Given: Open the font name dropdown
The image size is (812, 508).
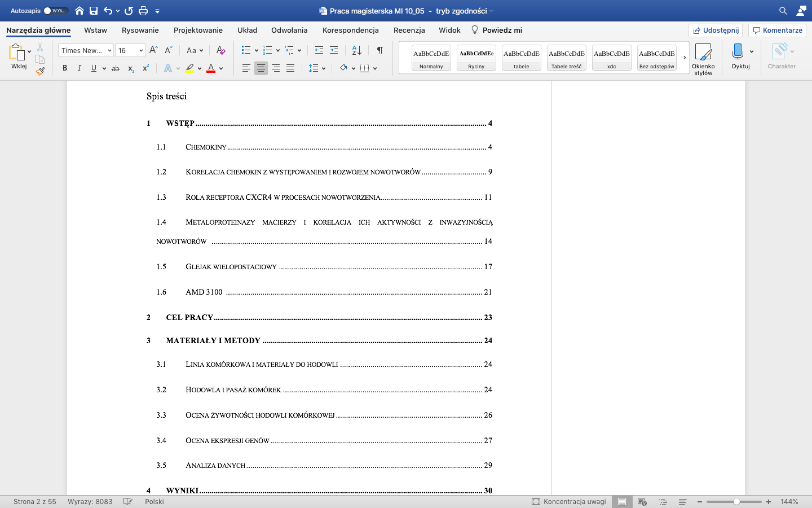Looking at the screenshot, I should tap(109, 51).
